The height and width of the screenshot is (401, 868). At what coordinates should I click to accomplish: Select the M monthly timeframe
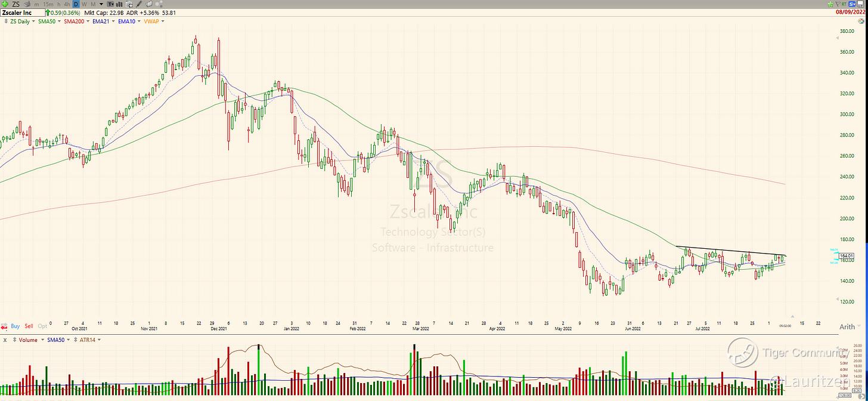[x=93, y=5]
